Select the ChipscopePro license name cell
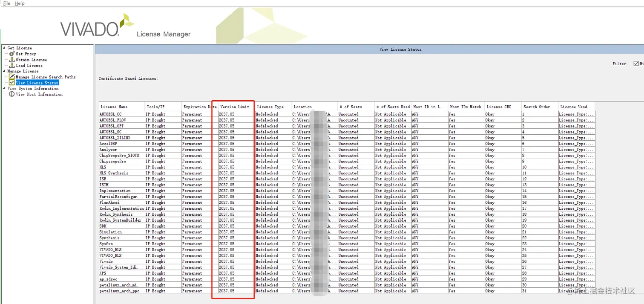 pos(122,162)
